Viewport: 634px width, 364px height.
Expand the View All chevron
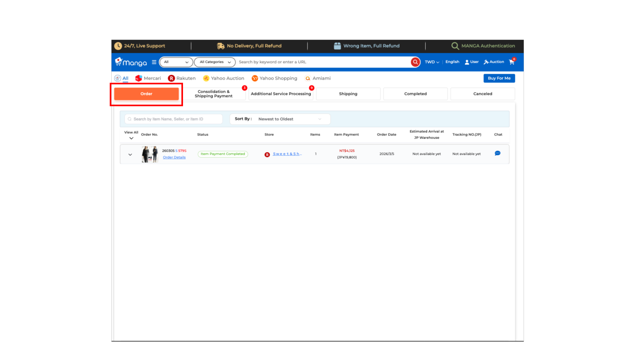131,139
